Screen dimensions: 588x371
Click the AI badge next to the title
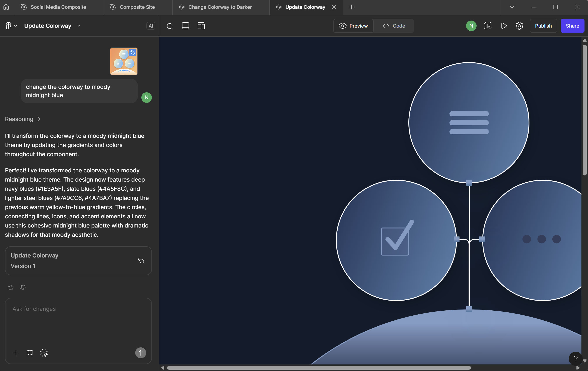151,26
